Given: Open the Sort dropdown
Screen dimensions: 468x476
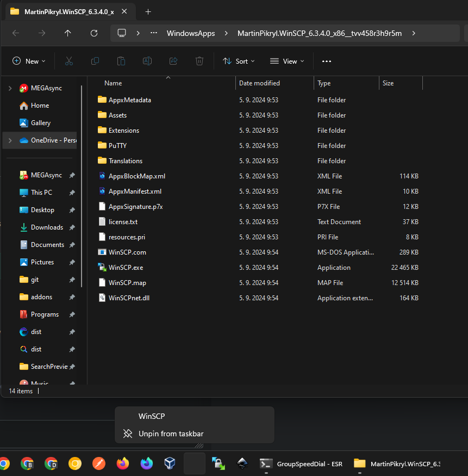Looking at the screenshot, I should tap(239, 61).
